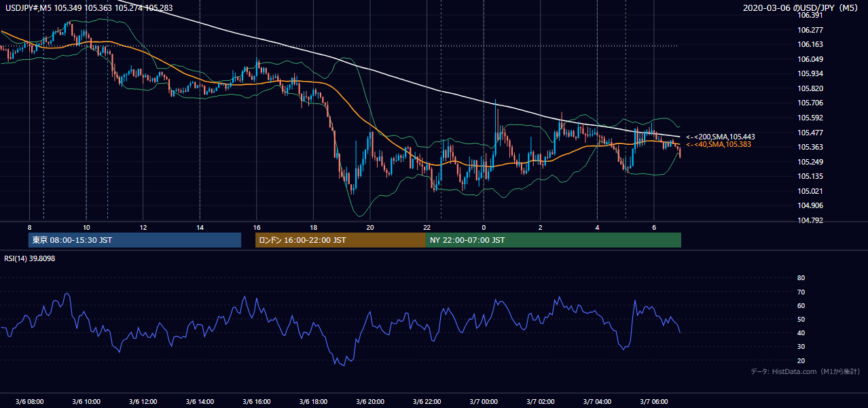
Task: Click RSI scale value 70
Action: [x=801, y=292]
